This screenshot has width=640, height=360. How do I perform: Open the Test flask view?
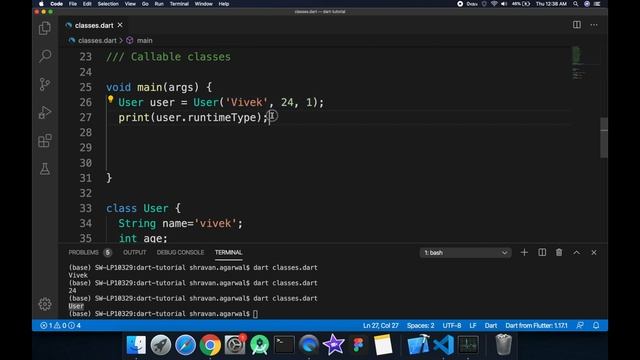(x=45, y=169)
